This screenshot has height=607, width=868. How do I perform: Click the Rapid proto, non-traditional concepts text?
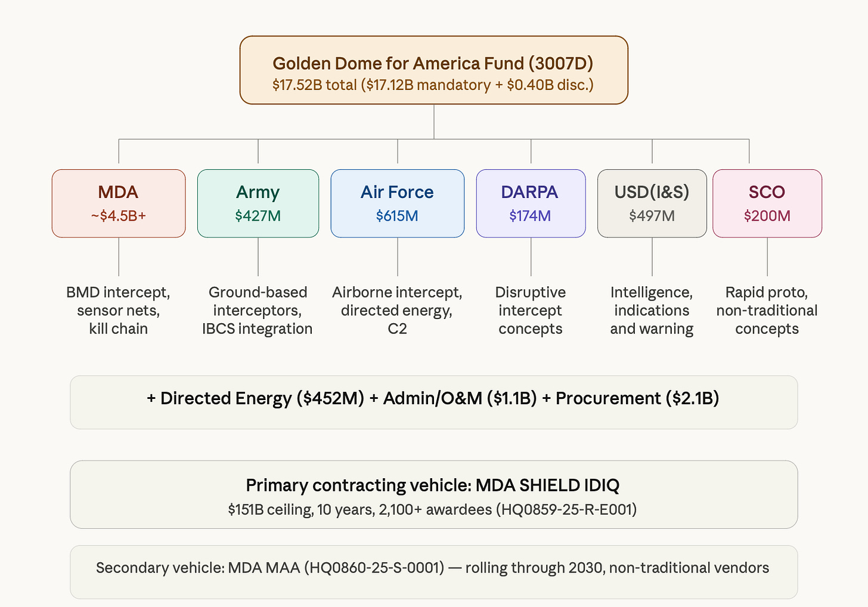767,311
